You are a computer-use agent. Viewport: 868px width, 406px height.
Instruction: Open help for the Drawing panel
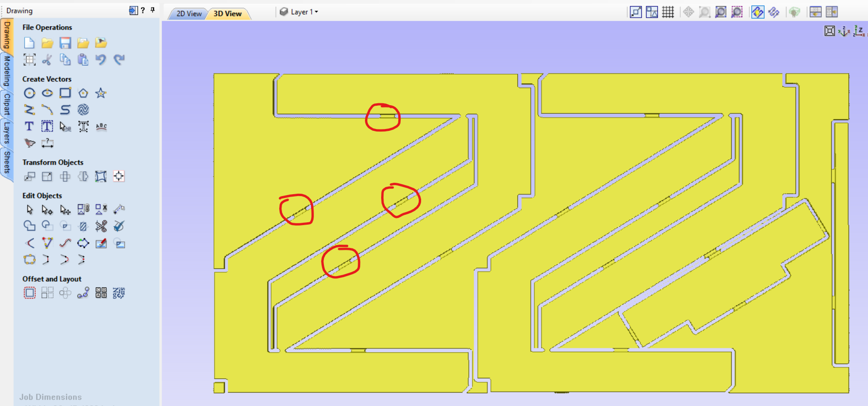(x=142, y=10)
